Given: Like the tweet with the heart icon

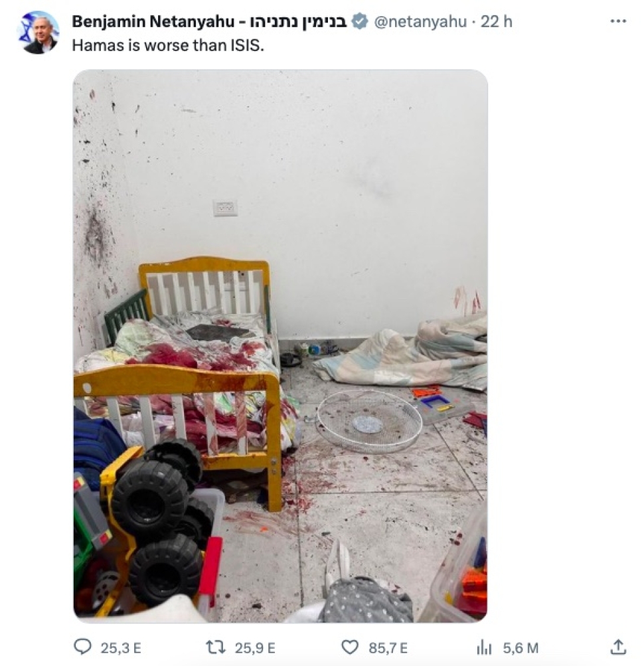Looking at the screenshot, I should 350,647.
